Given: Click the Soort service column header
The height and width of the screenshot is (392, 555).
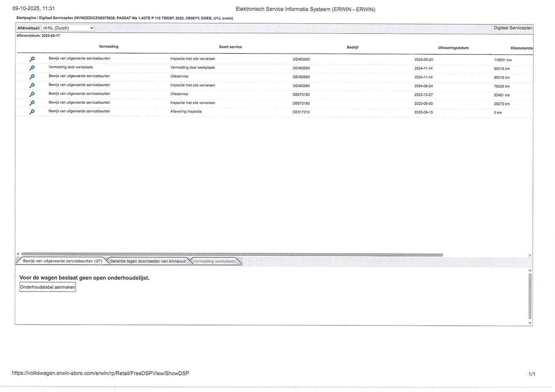Looking at the screenshot, I should 230,47.
